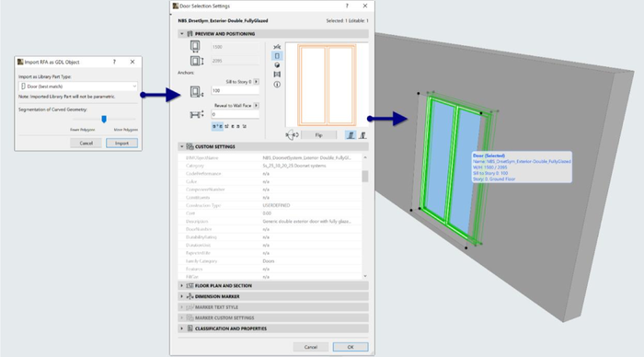Click the Flip button
644x357 pixels.
(x=318, y=134)
